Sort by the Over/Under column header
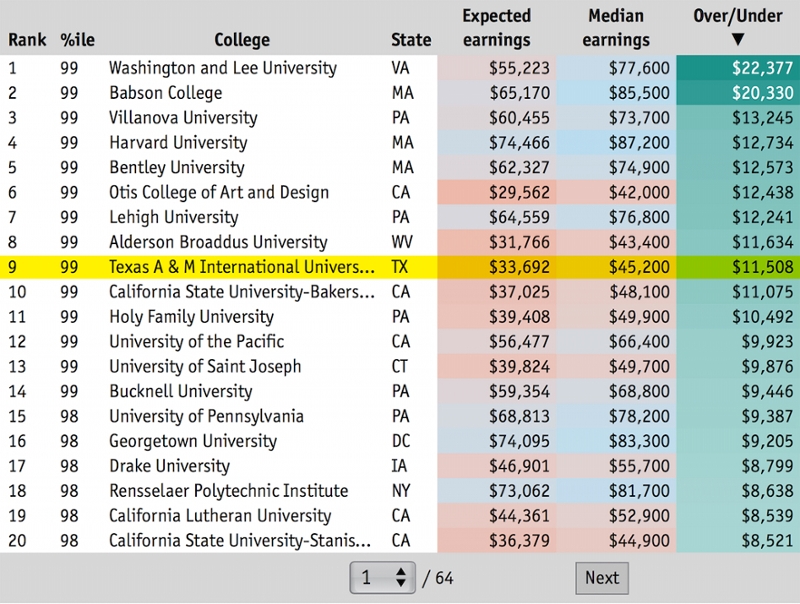 pyautogui.click(x=737, y=27)
